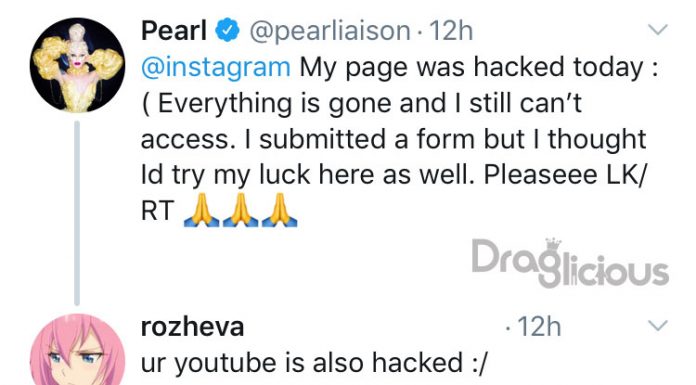696x385 pixels.
Task: Click the Draglicious watermark logo
Action: point(570,263)
